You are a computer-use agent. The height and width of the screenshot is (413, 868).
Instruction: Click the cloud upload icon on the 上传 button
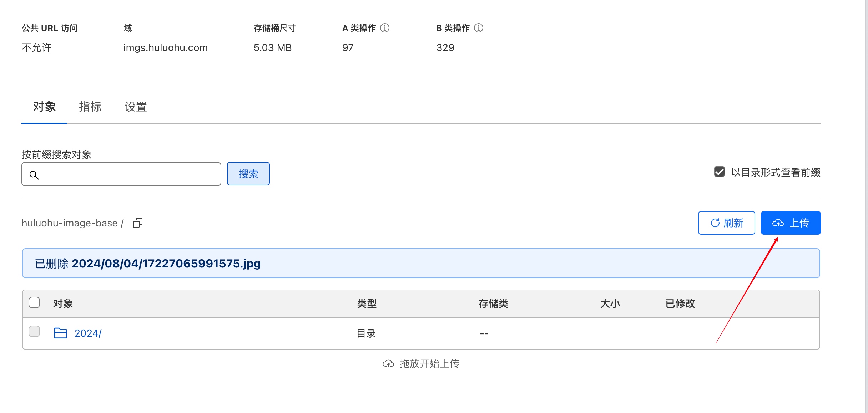(778, 223)
